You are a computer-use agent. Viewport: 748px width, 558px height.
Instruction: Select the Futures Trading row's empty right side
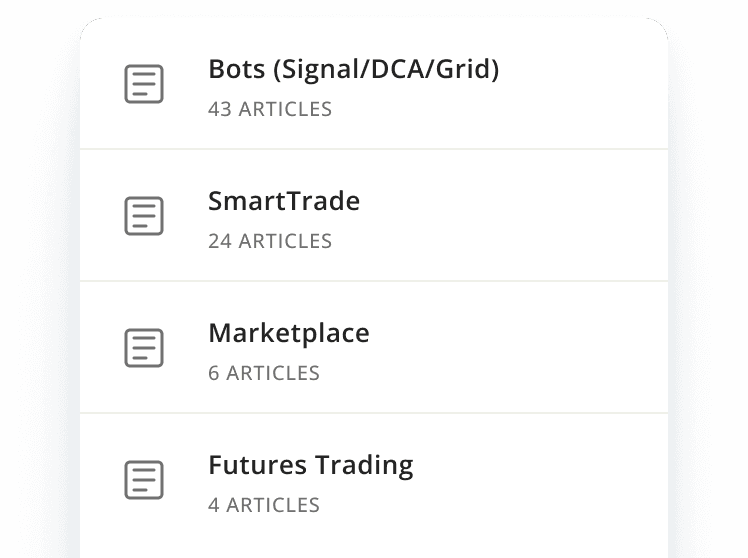coord(580,480)
